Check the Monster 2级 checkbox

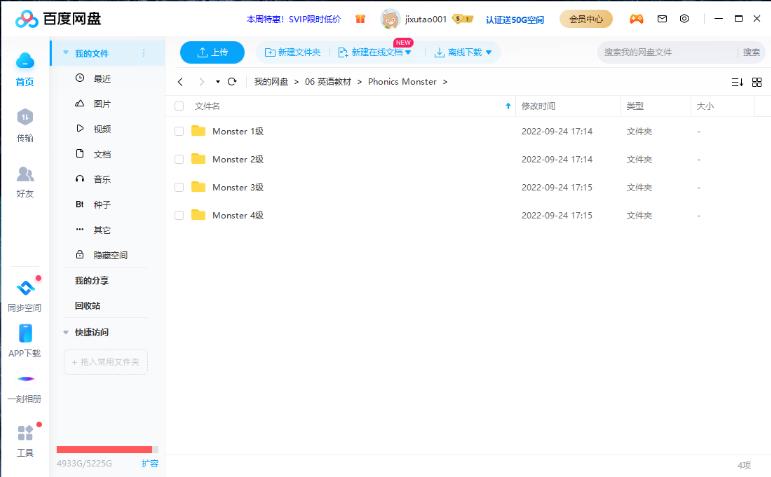(x=179, y=159)
